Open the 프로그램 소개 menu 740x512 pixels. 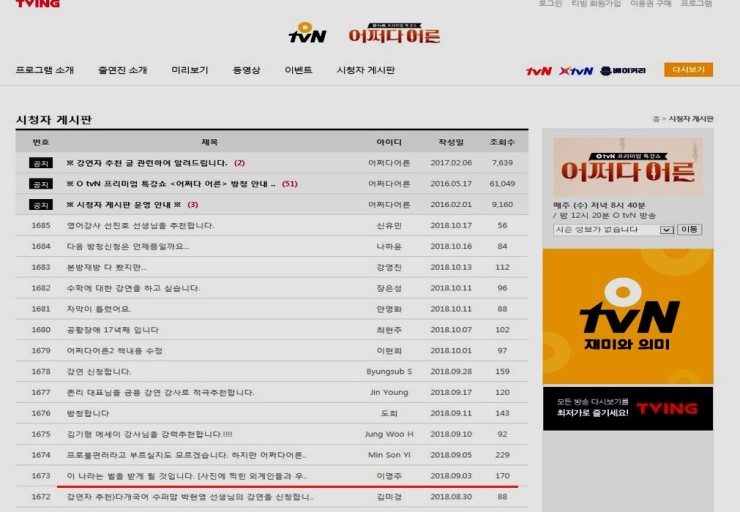click(45, 70)
